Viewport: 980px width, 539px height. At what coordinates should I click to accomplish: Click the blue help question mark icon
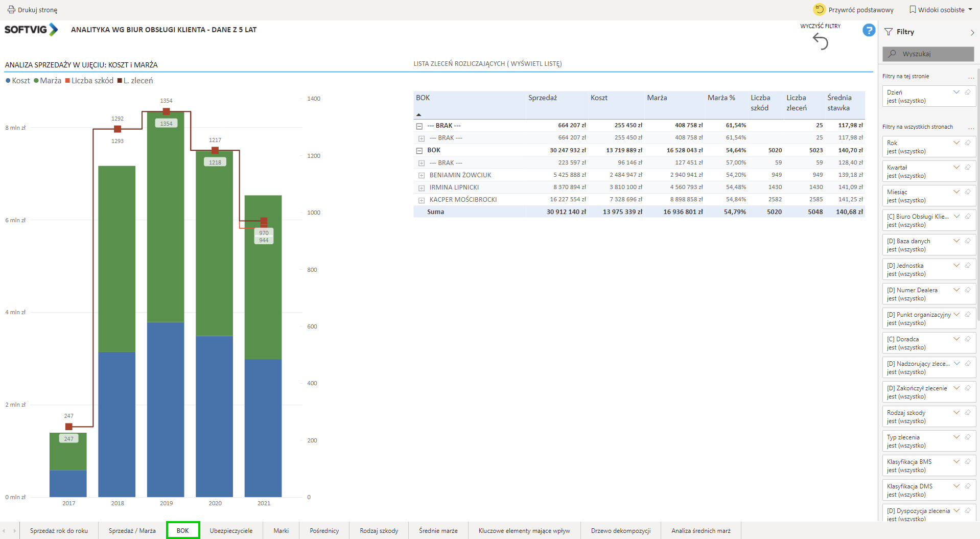[869, 30]
